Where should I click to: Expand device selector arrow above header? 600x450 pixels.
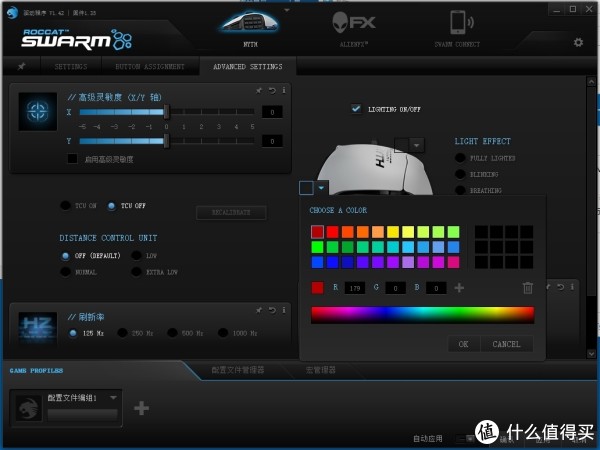[287, 10]
